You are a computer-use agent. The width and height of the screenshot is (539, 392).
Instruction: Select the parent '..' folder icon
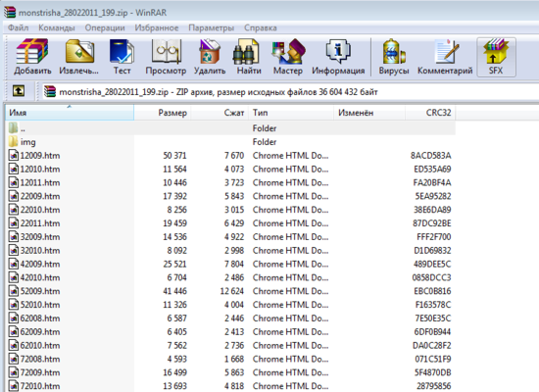tap(13, 128)
